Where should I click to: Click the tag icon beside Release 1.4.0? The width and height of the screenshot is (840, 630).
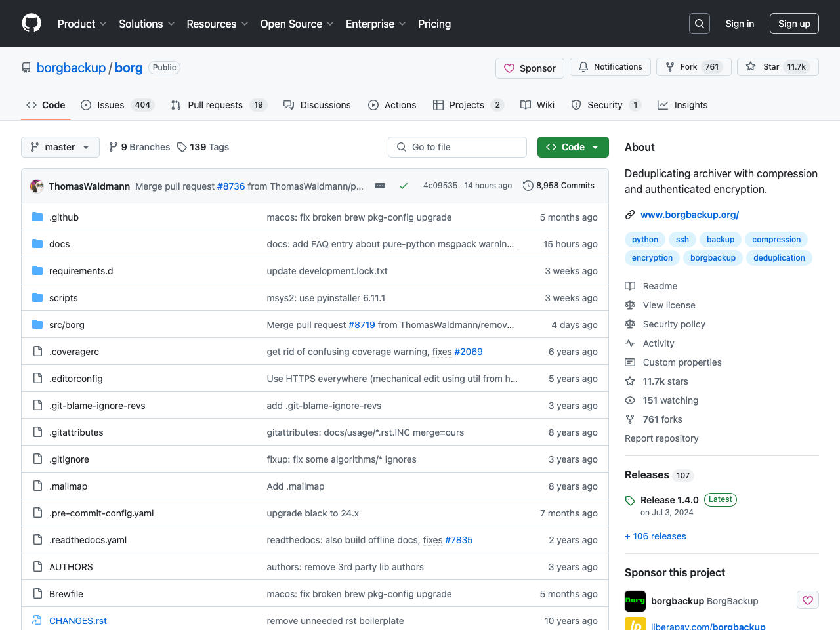[630, 501]
